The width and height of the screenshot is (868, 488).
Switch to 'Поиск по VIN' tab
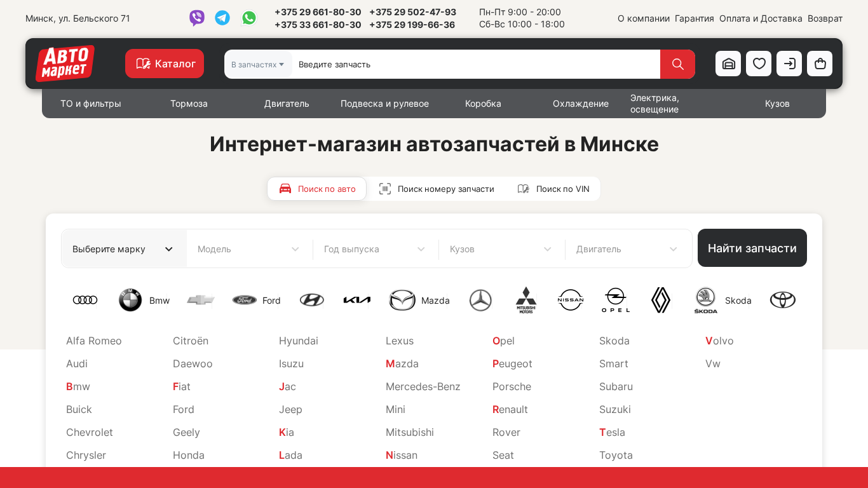click(553, 189)
